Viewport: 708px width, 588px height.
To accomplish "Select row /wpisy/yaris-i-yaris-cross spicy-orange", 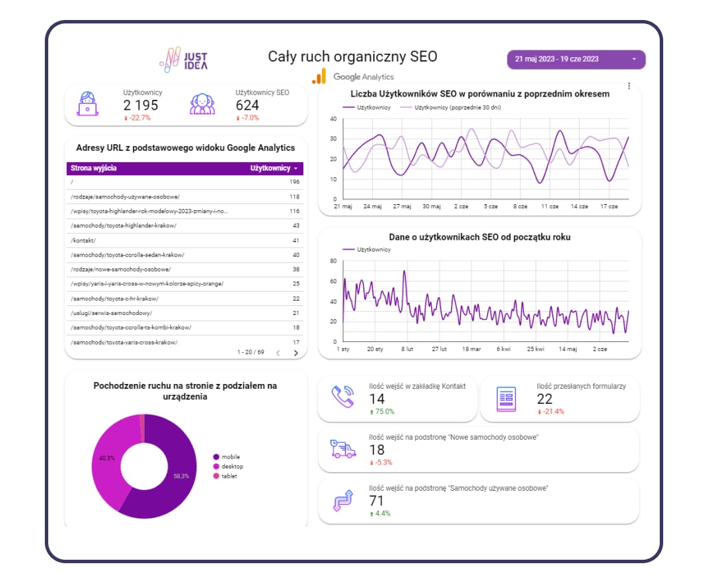I will 185,283.
